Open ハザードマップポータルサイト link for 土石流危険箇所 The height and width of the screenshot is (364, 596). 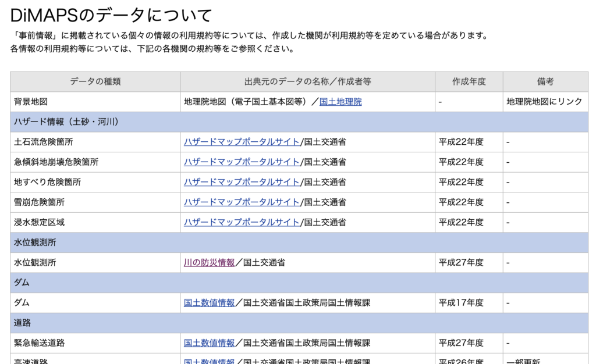pos(242,142)
